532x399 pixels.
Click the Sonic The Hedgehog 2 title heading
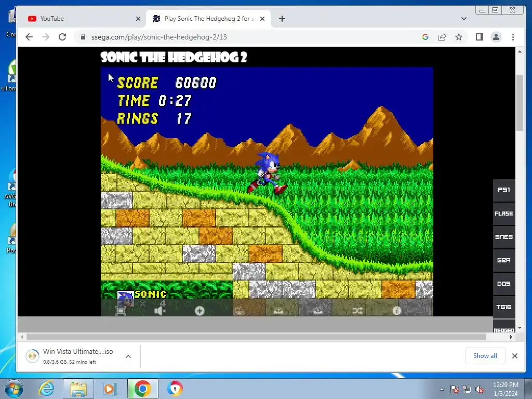coord(174,57)
